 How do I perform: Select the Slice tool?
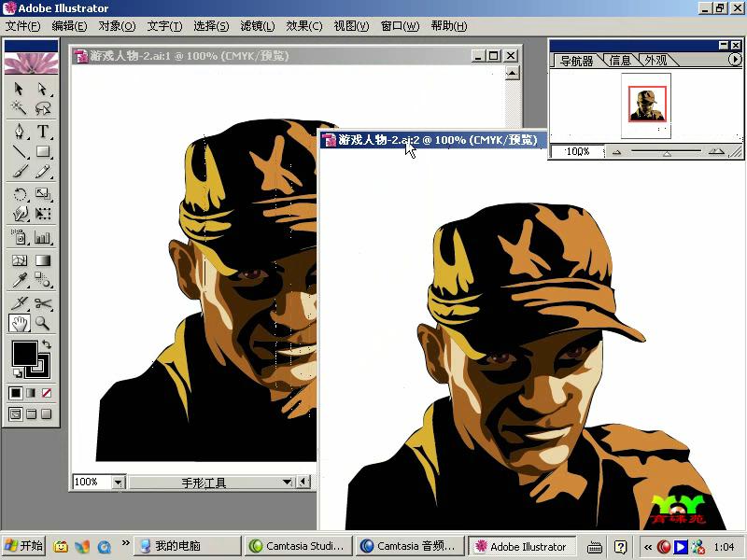click(19, 302)
